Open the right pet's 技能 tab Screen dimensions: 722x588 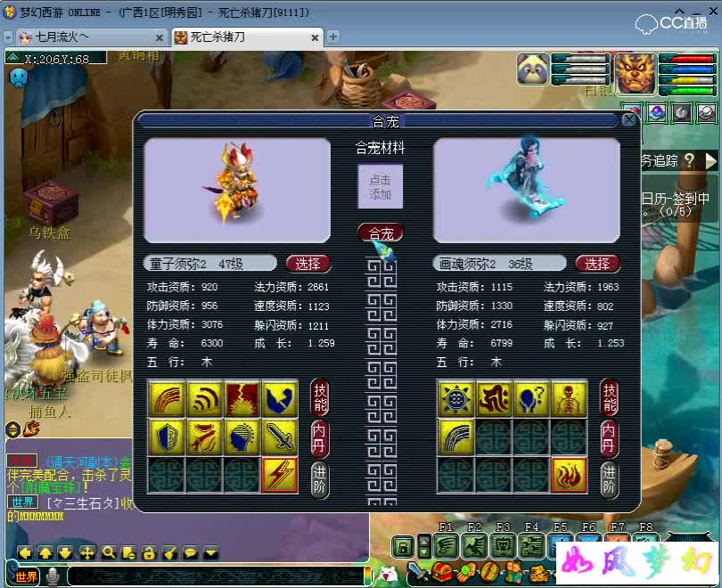[x=609, y=397]
